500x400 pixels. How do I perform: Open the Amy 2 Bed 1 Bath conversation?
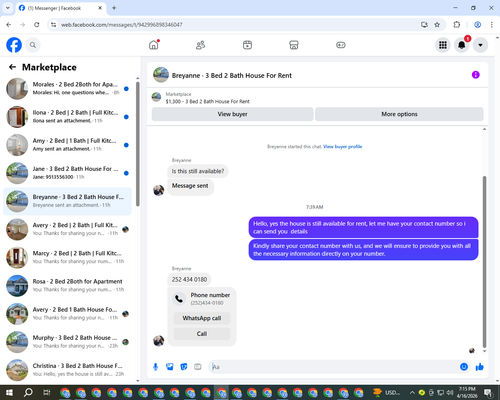pos(68,145)
